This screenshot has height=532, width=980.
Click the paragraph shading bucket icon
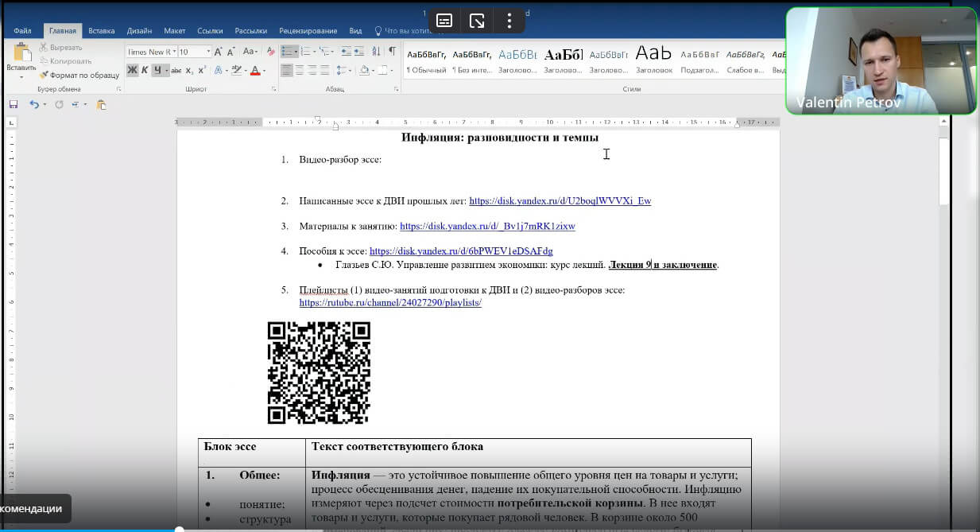click(363, 70)
